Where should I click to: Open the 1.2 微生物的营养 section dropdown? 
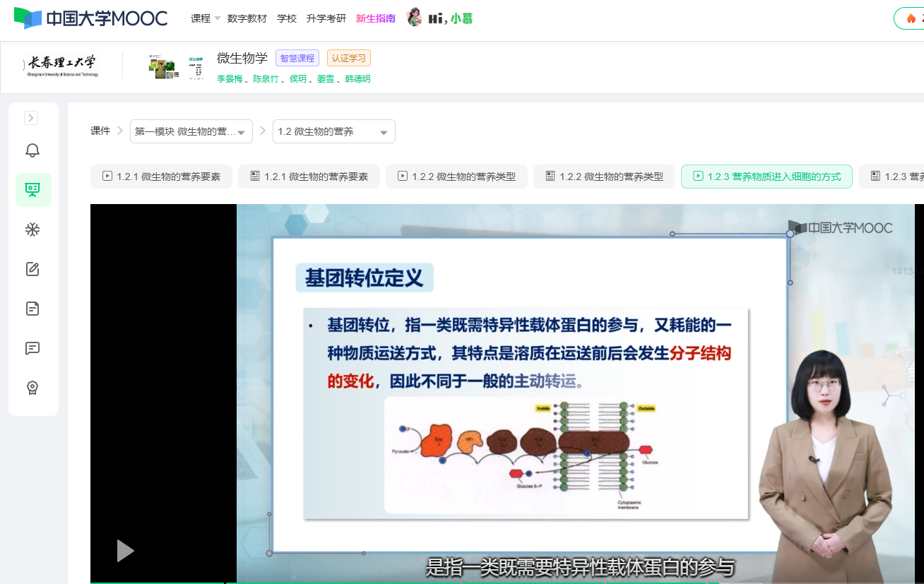tap(333, 132)
